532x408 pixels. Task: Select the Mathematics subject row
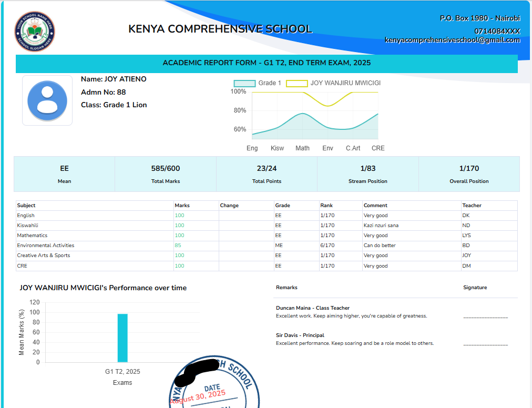pos(267,236)
